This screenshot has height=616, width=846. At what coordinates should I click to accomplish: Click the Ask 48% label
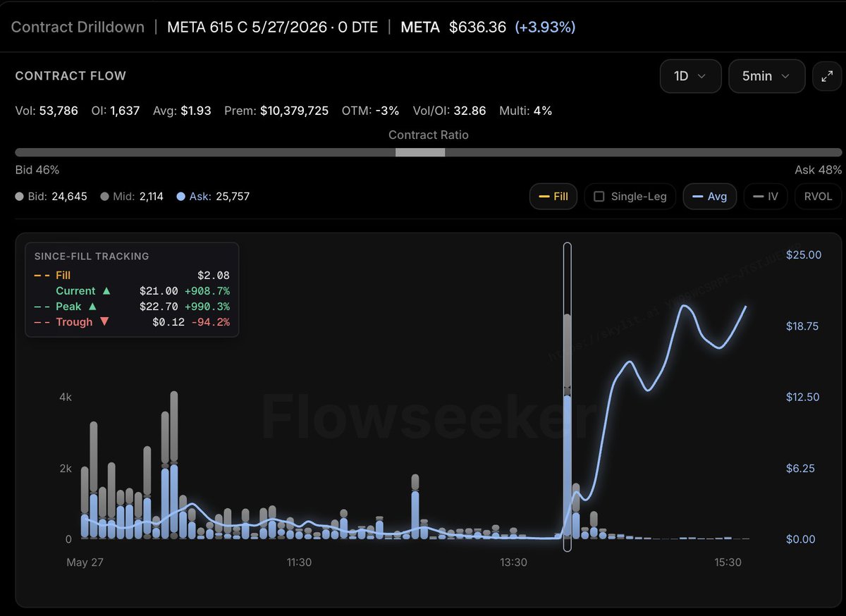tap(818, 170)
